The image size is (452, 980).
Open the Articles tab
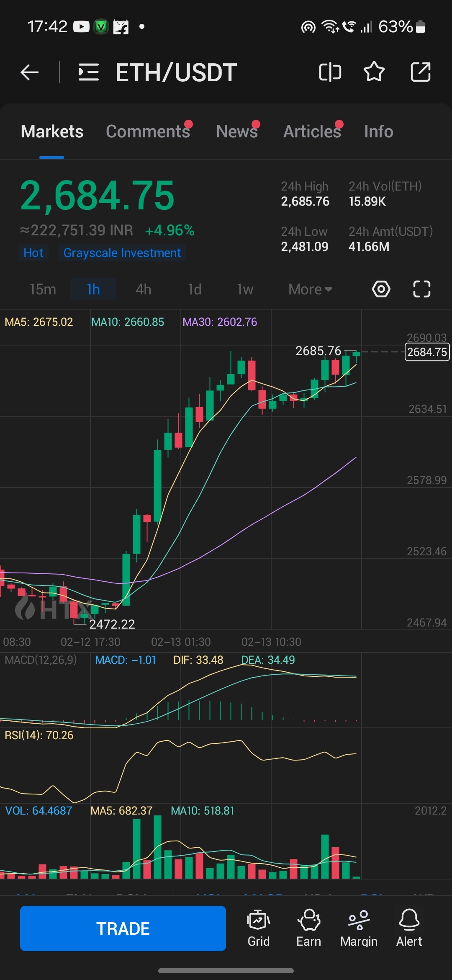coord(312,132)
